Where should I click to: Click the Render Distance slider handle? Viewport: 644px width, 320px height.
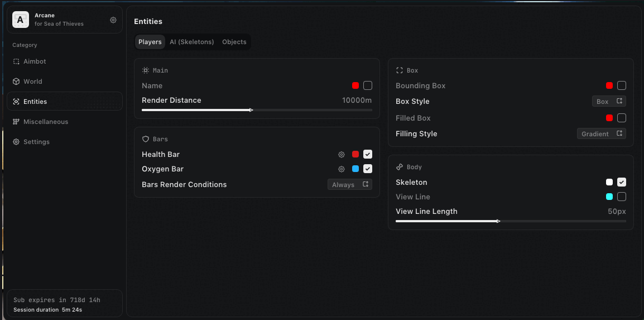(251, 110)
